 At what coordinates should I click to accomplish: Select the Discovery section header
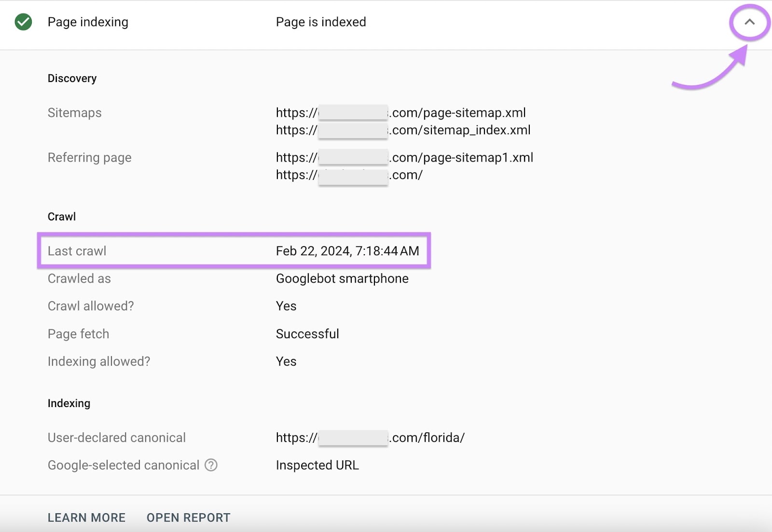pyautogui.click(x=71, y=78)
